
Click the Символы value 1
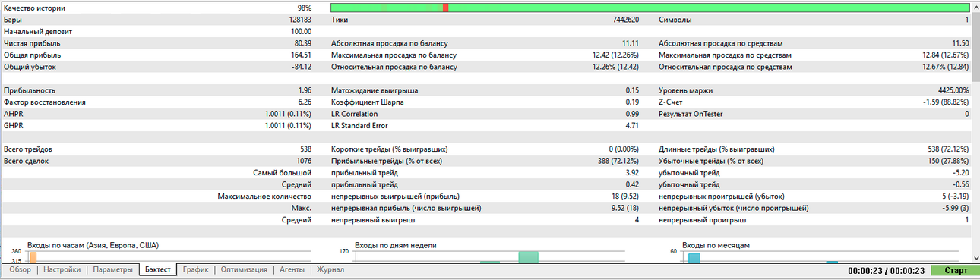click(966, 20)
